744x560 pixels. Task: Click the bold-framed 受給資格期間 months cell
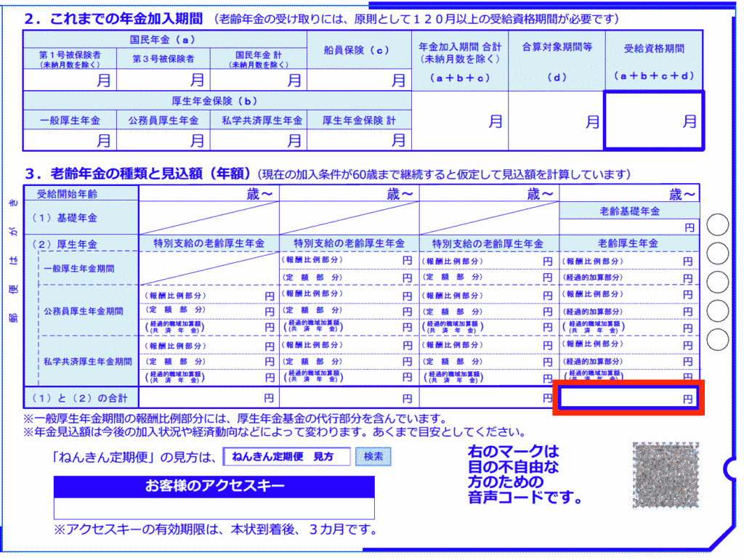pyautogui.click(x=654, y=121)
